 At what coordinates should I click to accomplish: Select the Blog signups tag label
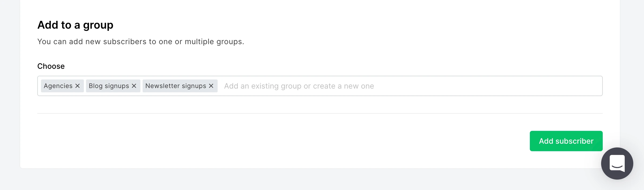(109, 86)
